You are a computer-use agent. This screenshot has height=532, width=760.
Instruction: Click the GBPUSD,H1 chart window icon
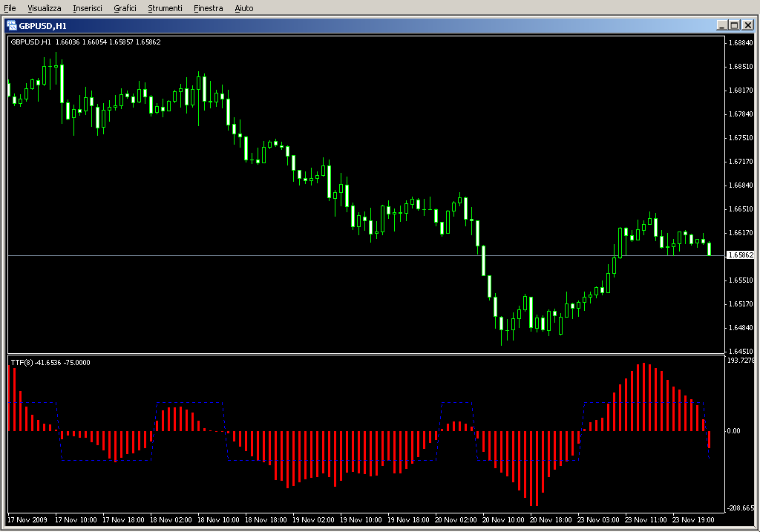coord(12,26)
